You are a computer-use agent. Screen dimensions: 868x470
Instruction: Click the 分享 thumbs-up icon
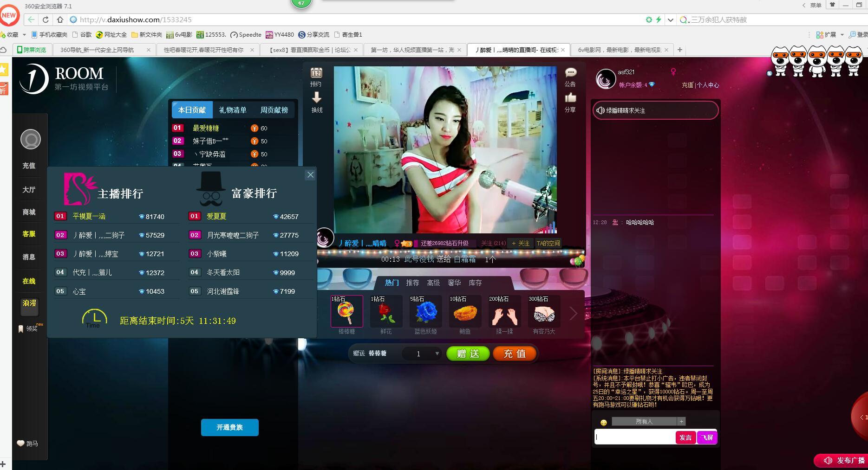click(x=570, y=97)
